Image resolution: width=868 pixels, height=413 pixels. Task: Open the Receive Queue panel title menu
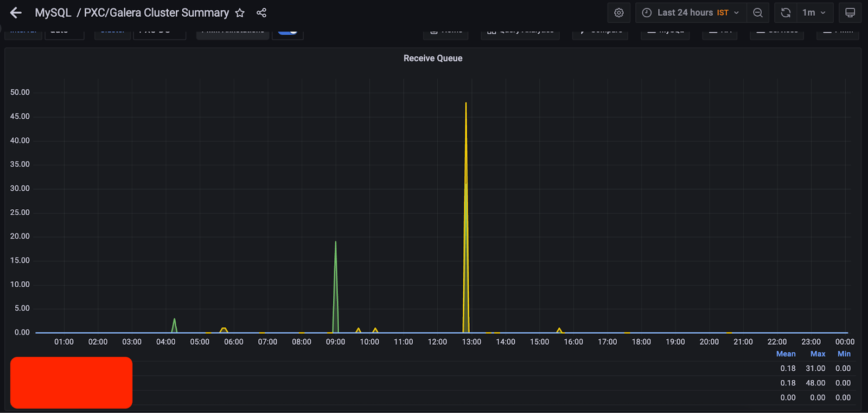pyautogui.click(x=433, y=58)
